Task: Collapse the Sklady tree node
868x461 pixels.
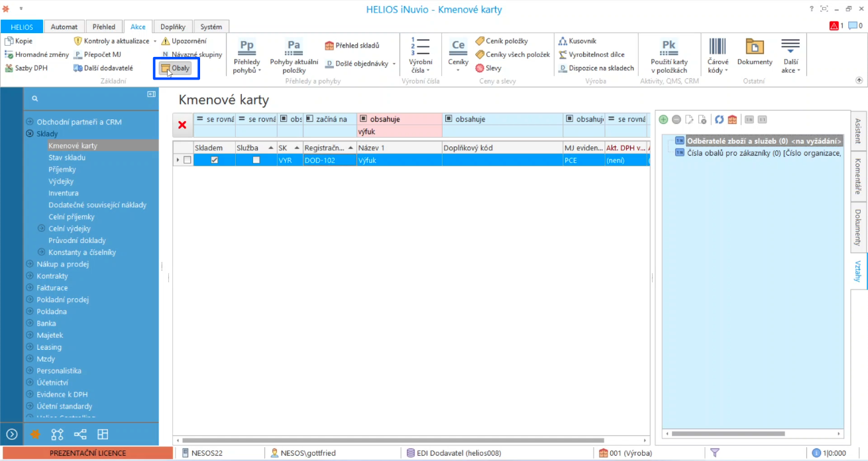Action: [30, 134]
